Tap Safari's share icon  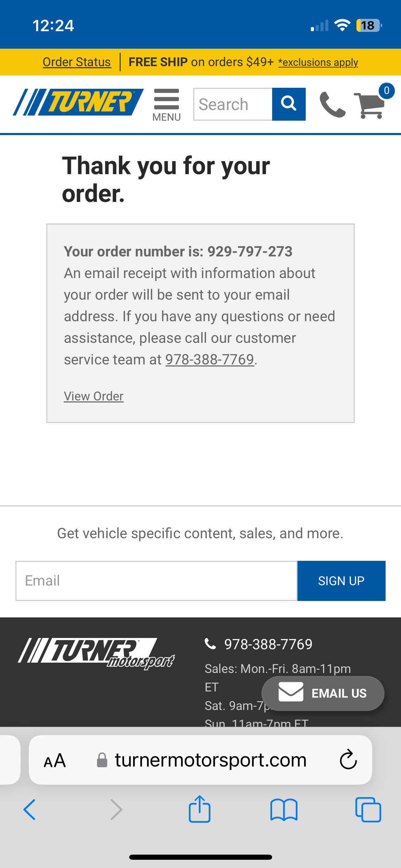[199, 809]
